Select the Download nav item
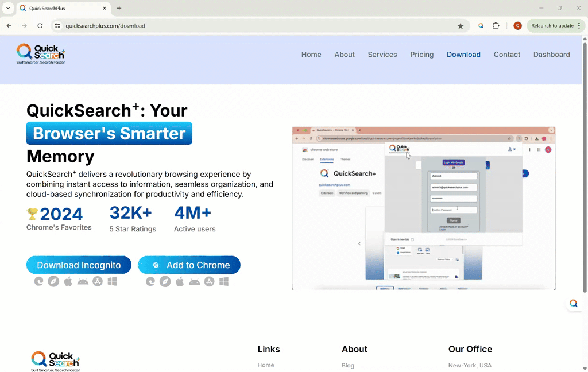The height and width of the screenshot is (372, 588). pos(463,55)
